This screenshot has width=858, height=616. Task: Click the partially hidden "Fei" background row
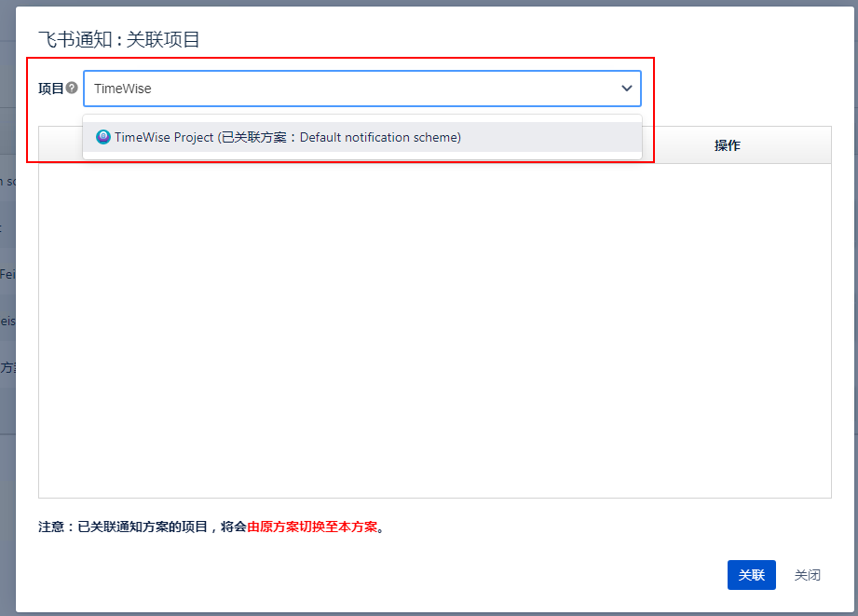pyautogui.click(x=7, y=275)
